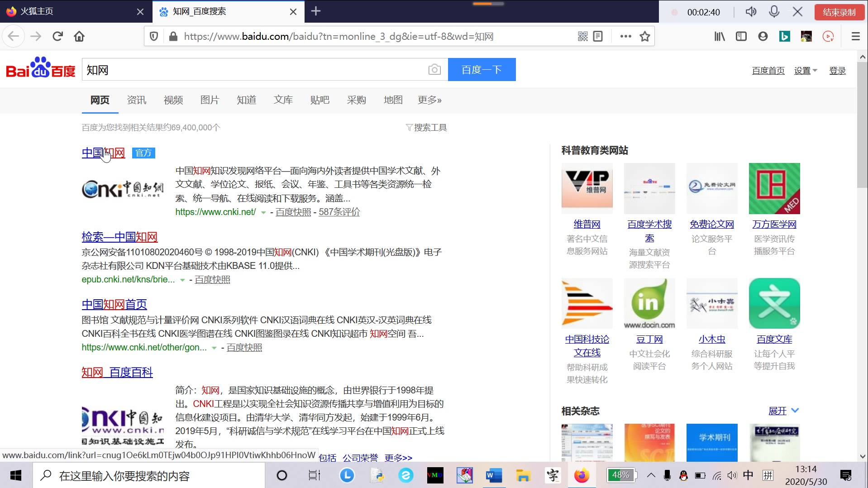Bookmark this page with the star icon
Image resolution: width=868 pixels, height=488 pixels.
(x=645, y=36)
